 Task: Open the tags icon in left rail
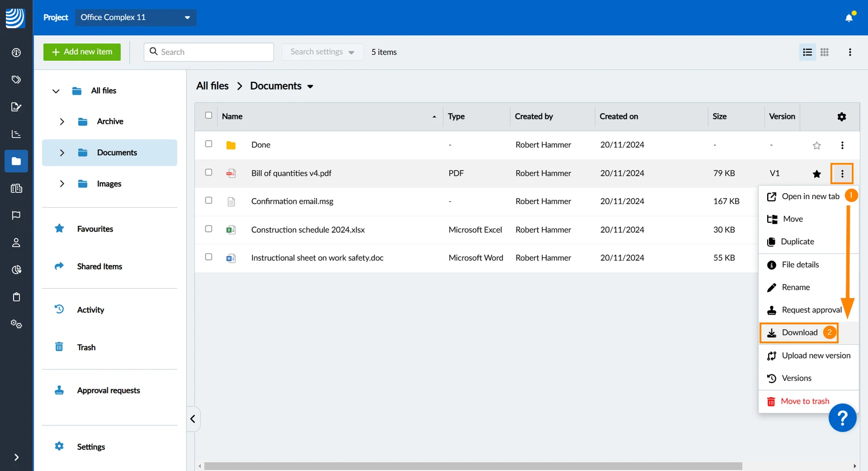coord(16,80)
